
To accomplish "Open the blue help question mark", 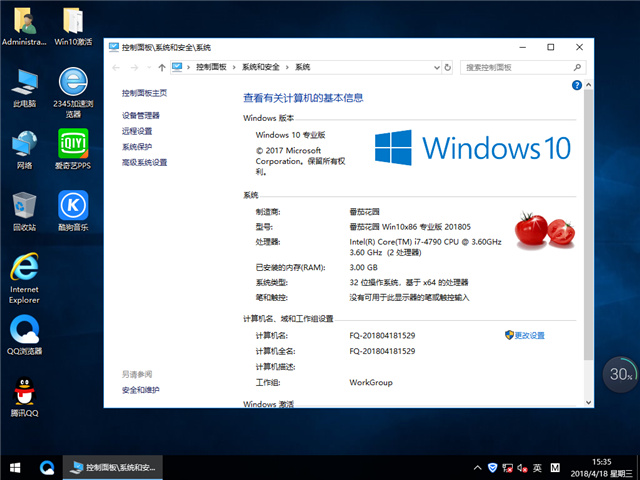I will pyautogui.click(x=577, y=85).
